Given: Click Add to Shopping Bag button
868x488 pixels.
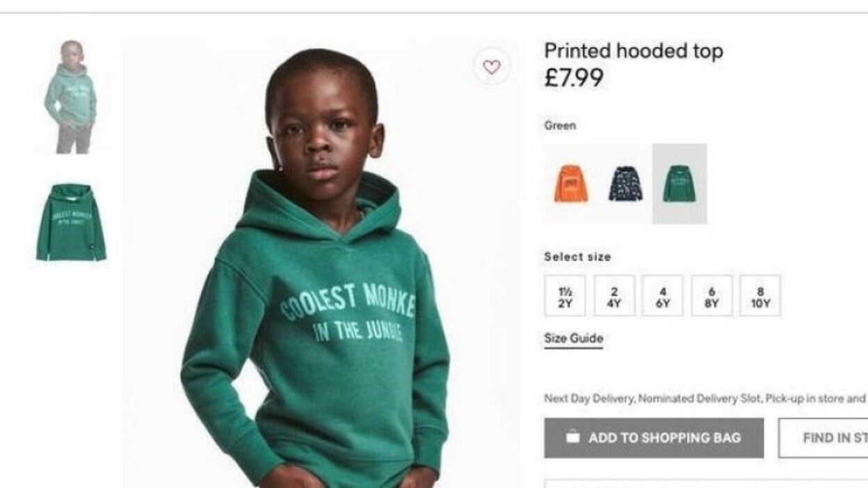Looking at the screenshot, I should (x=653, y=438).
